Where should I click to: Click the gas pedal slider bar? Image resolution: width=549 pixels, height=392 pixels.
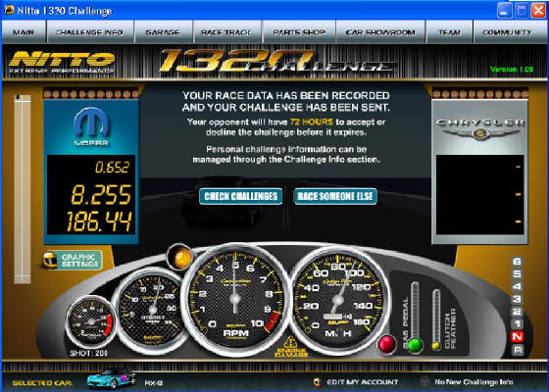(415, 310)
